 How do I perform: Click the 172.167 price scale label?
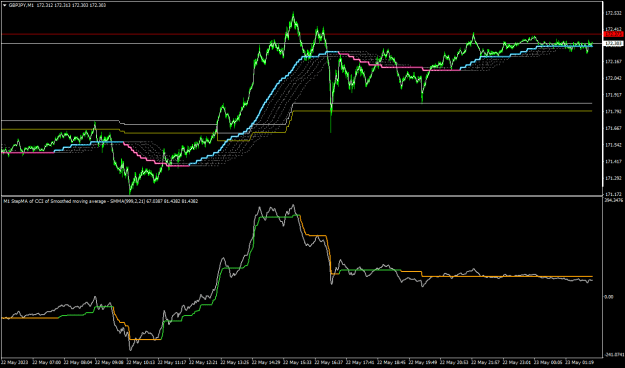click(613, 62)
